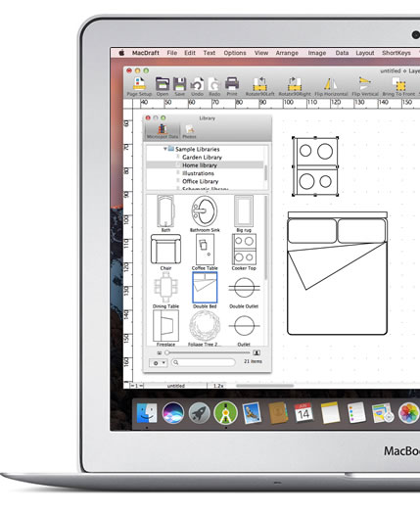
Task: Open Photos app from the Dock
Action: 409,412
